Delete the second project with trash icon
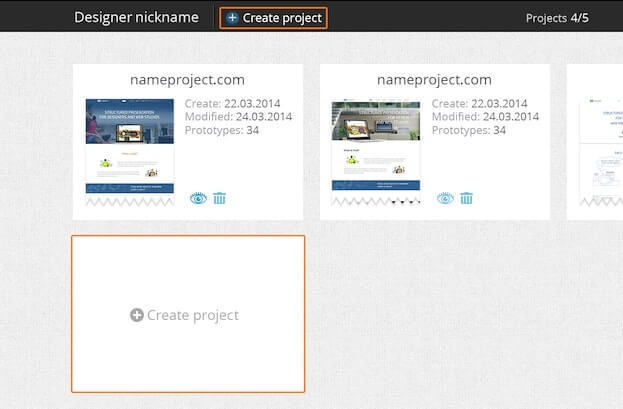623x409 pixels. [466, 198]
